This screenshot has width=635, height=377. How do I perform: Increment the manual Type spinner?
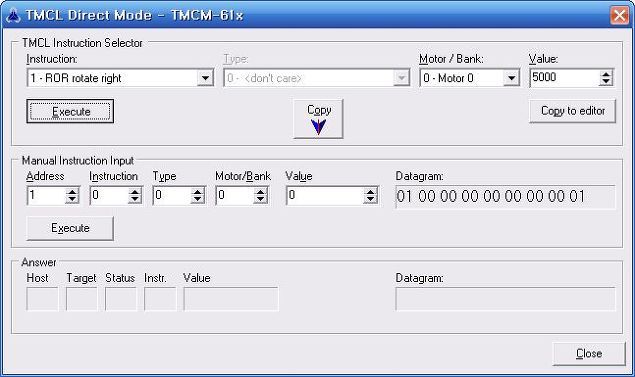pos(198,192)
